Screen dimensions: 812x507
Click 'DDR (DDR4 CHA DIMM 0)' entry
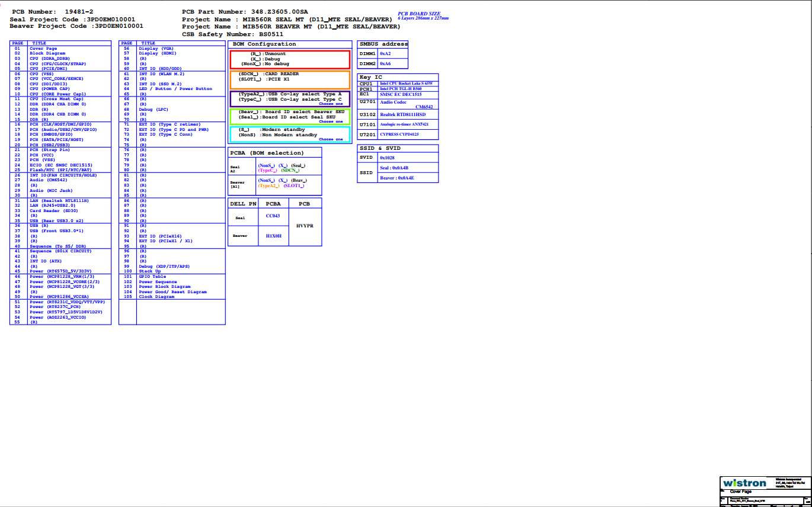coord(57,104)
